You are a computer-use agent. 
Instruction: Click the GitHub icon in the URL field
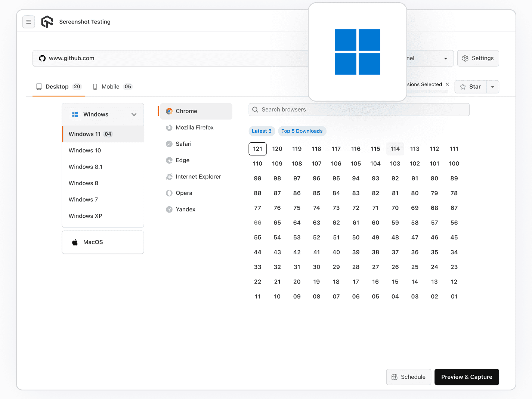point(42,58)
